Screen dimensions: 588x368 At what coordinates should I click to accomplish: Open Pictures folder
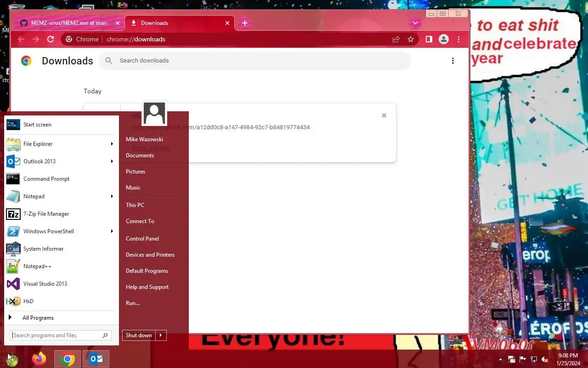click(x=136, y=172)
